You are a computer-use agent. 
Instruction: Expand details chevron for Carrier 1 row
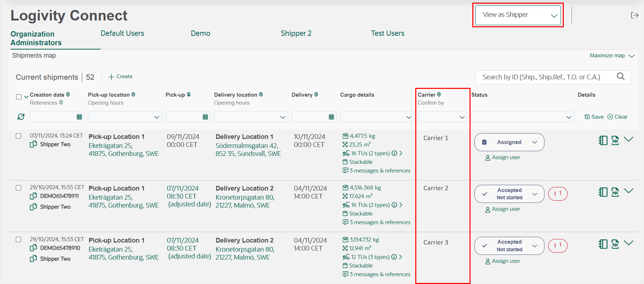628,139
